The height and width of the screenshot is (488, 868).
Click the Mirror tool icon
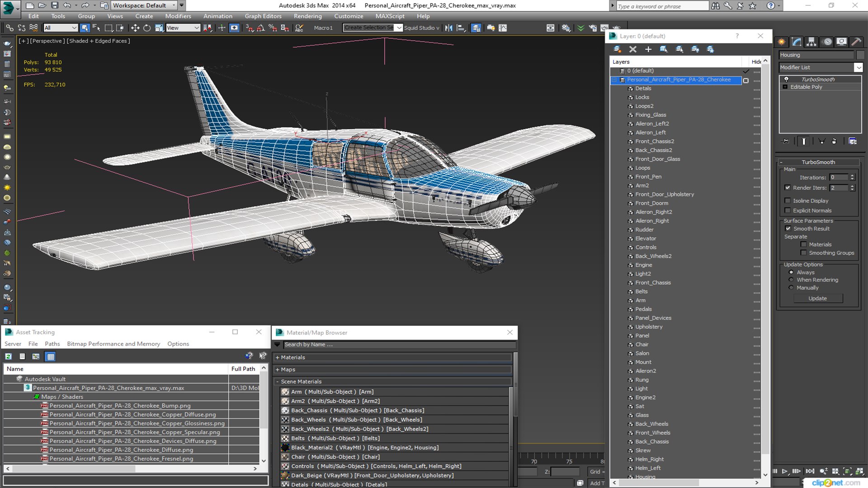coord(448,28)
